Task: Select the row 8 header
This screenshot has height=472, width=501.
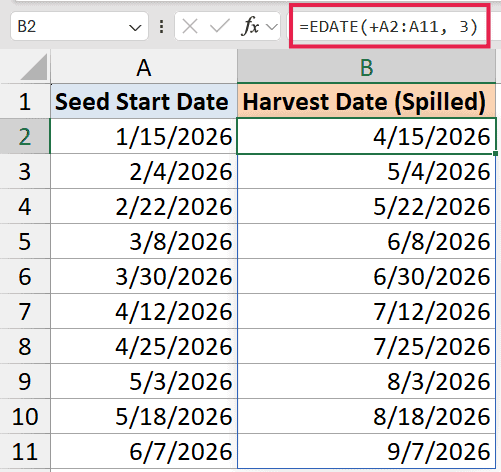Action: (x=25, y=346)
